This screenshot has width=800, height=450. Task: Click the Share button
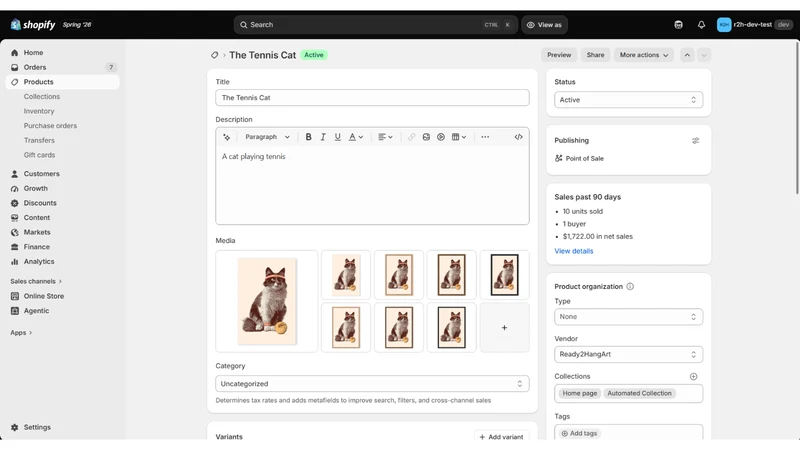595,55
